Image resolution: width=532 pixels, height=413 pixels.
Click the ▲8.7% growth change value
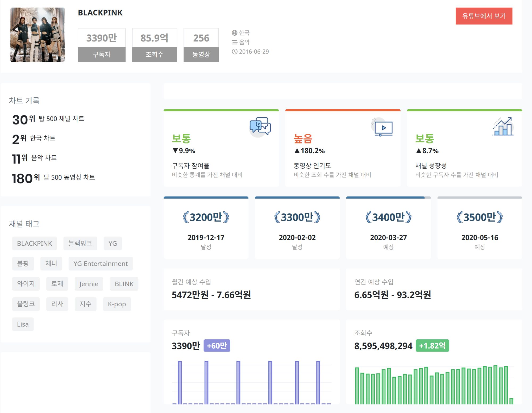pos(427,151)
